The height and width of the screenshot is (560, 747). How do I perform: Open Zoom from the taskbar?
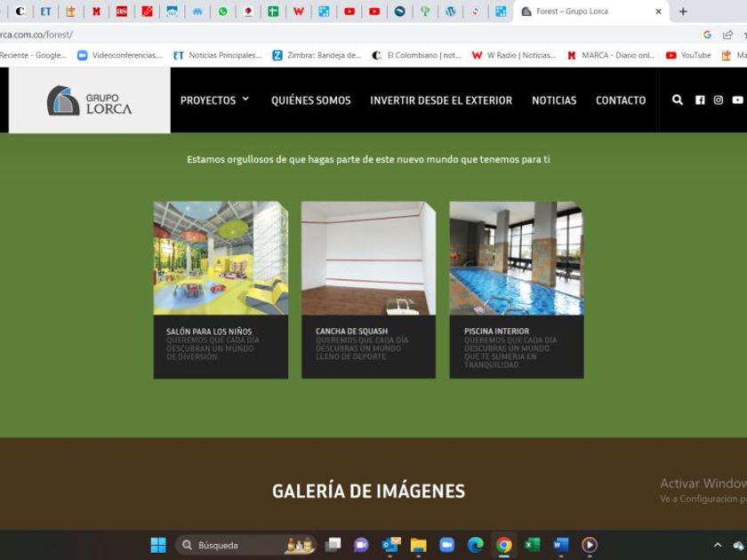[x=446, y=545]
